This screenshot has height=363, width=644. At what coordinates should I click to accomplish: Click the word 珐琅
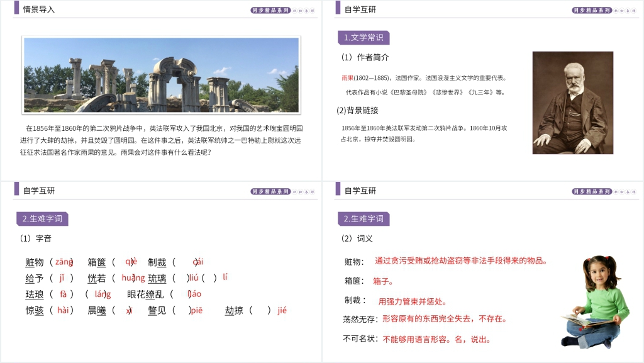click(x=35, y=294)
